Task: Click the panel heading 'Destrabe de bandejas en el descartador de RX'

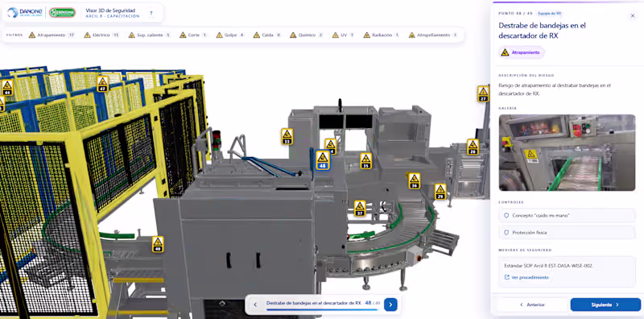Action: 542,31
